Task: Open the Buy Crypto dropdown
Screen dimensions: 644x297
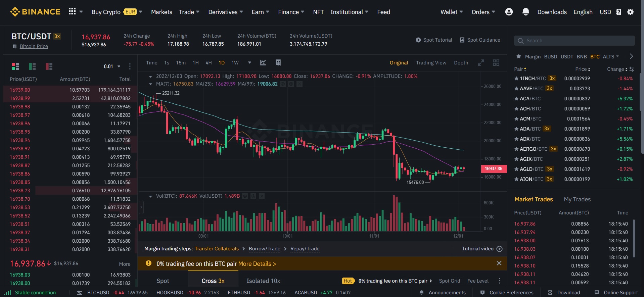Action: click(117, 12)
